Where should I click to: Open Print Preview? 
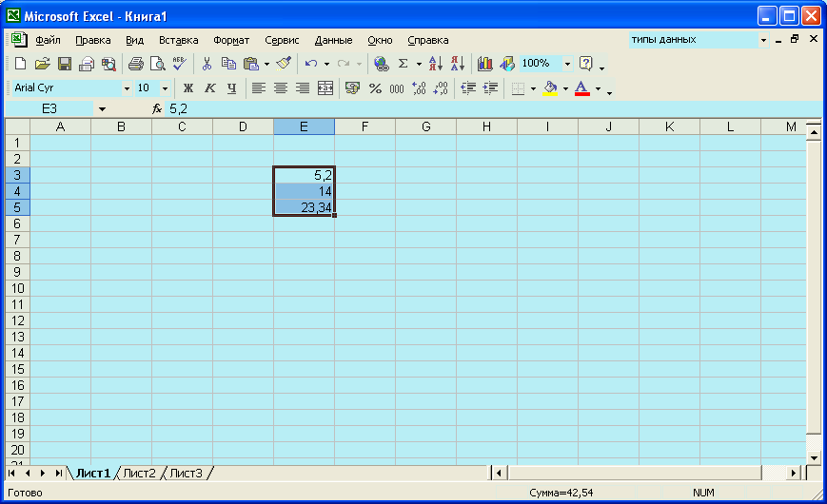tap(157, 64)
